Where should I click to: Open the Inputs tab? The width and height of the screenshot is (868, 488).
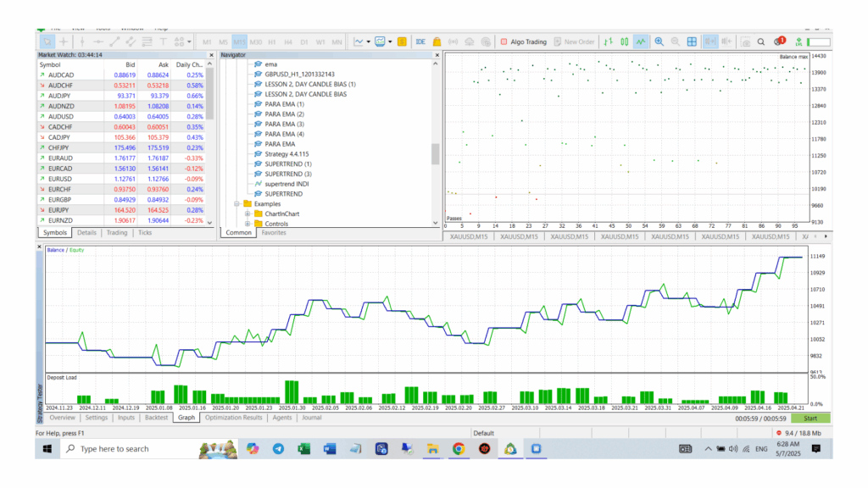pos(126,418)
